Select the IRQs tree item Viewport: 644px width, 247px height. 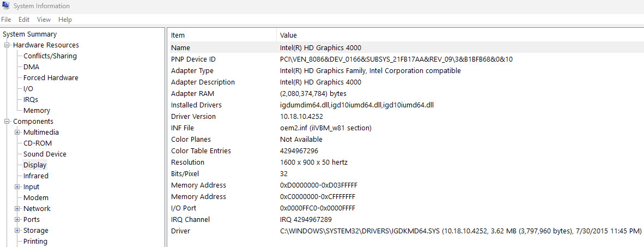tap(31, 99)
